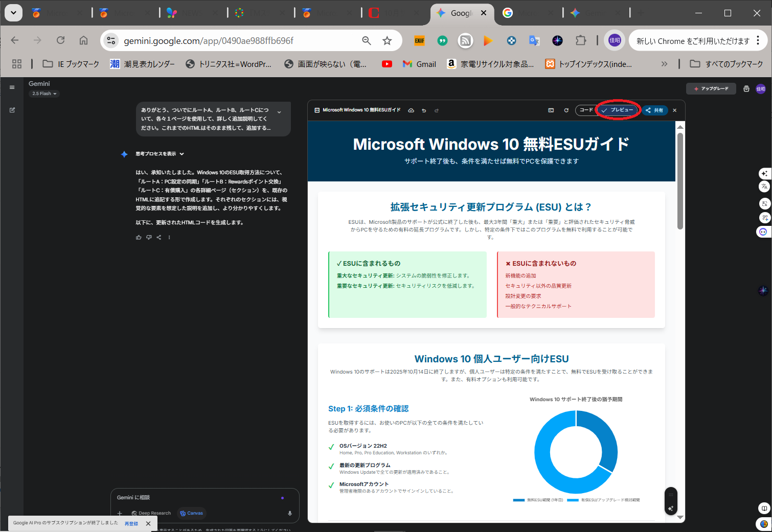Screen dimensions: 772x532
Task: Add a file with the plus icon
Action: pos(120,513)
